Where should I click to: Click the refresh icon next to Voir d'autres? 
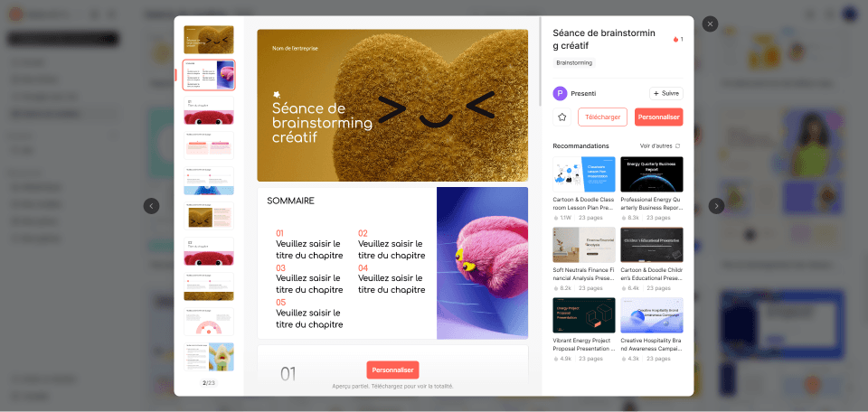[x=677, y=146]
